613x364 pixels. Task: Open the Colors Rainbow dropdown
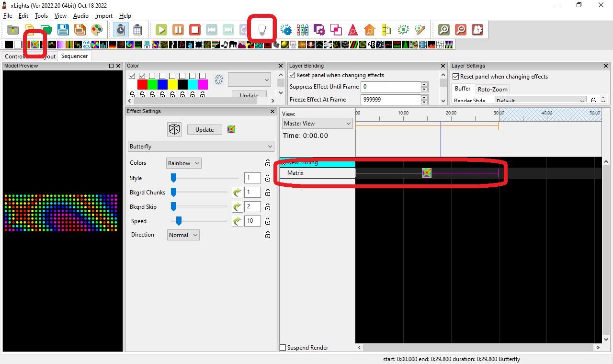click(183, 163)
